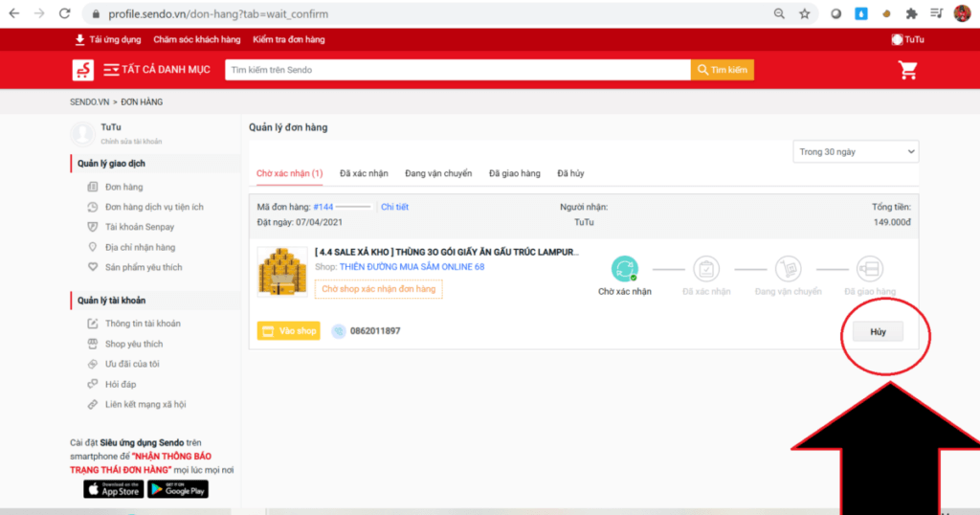Open Kiểm tra đơn hàng in top menu
Screen dimensions: 980x515
pyautogui.click(x=289, y=39)
